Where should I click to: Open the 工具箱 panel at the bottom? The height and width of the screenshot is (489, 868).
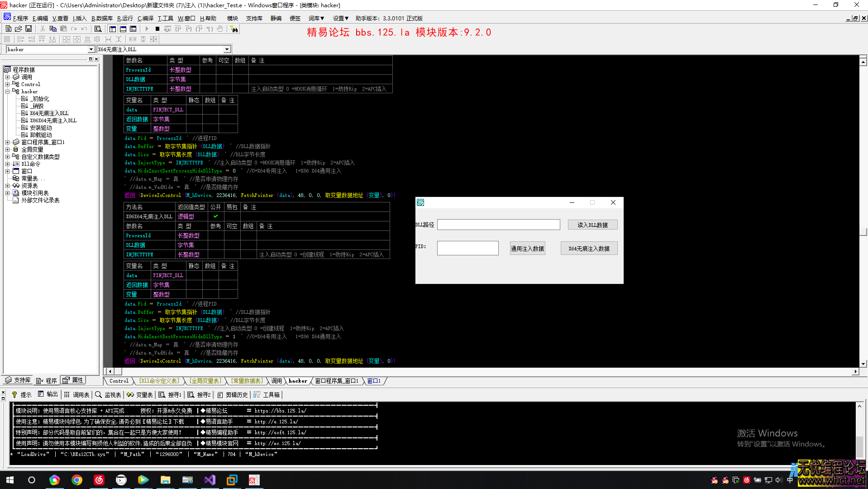coord(267,394)
